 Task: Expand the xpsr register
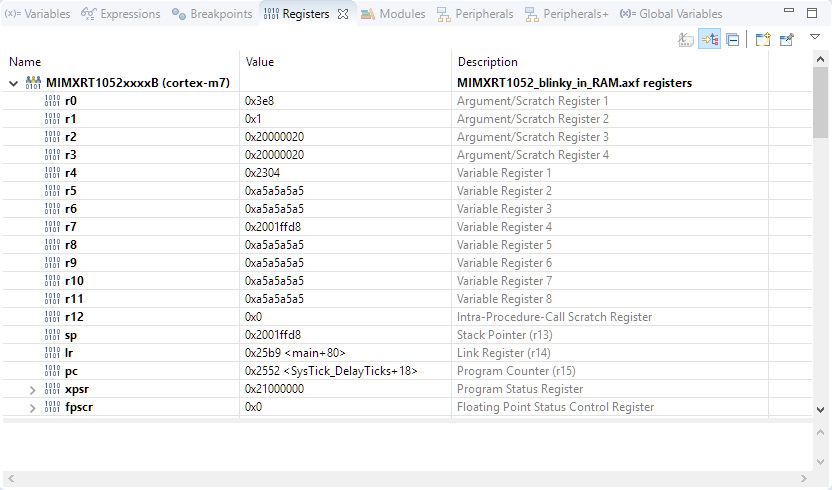[32, 390]
